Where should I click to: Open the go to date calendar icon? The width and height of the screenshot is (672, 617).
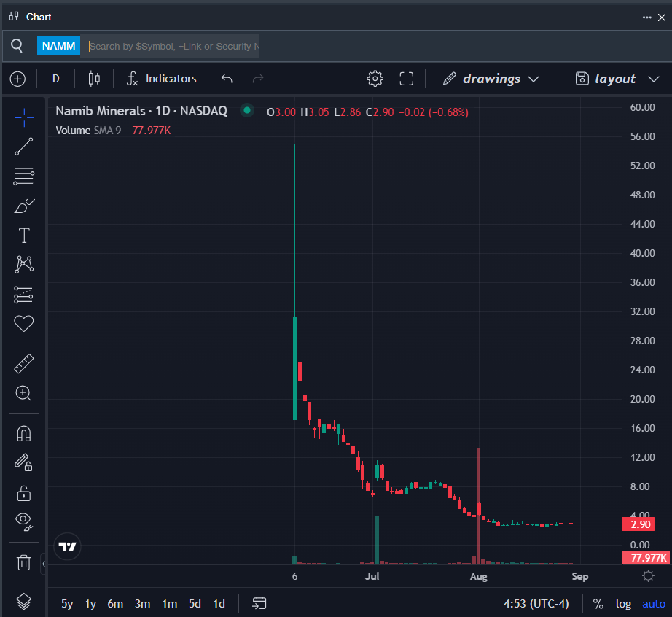coord(259,603)
